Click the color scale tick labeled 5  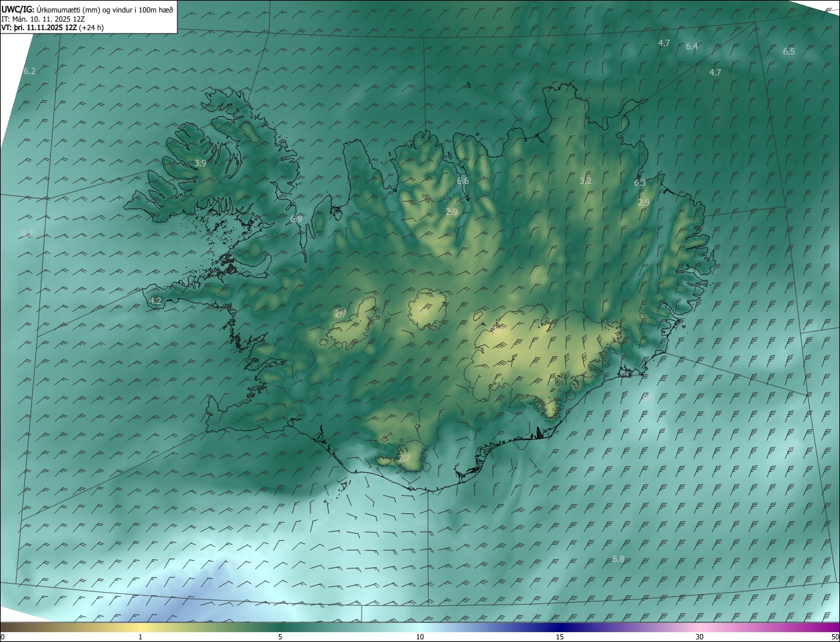point(280,637)
